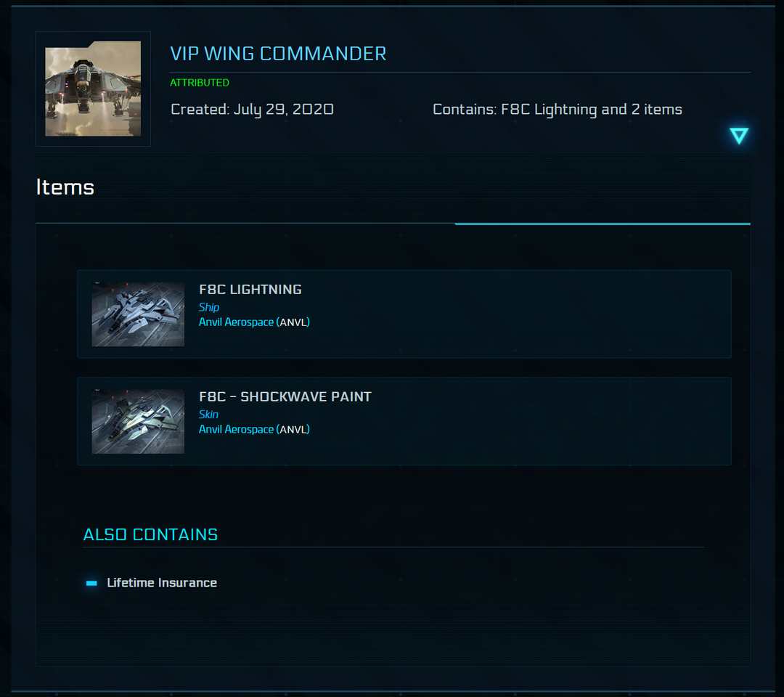Image resolution: width=784 pixels, height=697 pixels.
Task: Click the Skin type label
Action: 208,415
